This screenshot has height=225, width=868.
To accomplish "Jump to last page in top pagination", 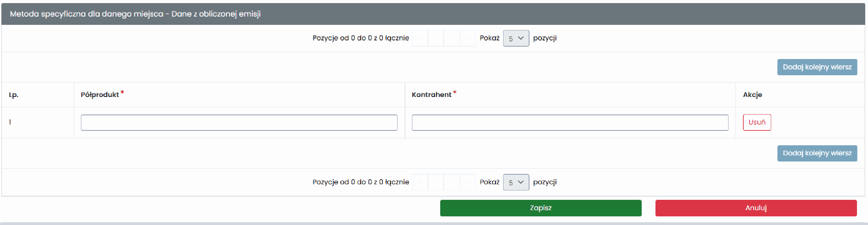I will coord(467,38).
